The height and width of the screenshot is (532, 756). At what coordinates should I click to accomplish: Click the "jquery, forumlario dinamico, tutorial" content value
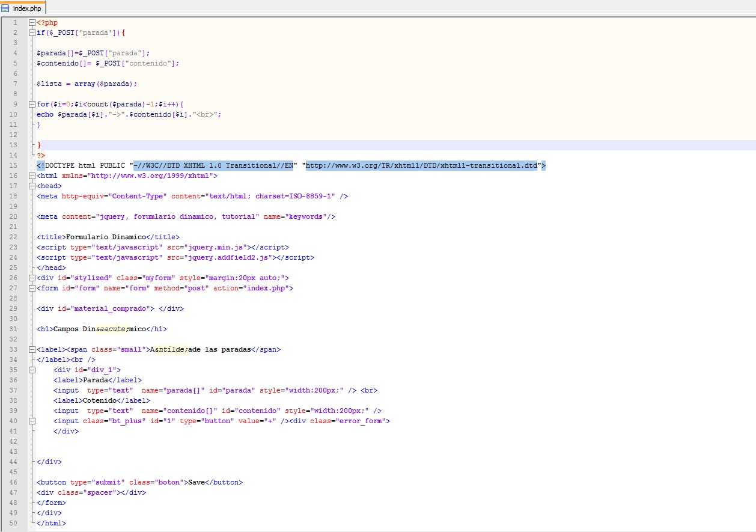(x=177, y=216)
